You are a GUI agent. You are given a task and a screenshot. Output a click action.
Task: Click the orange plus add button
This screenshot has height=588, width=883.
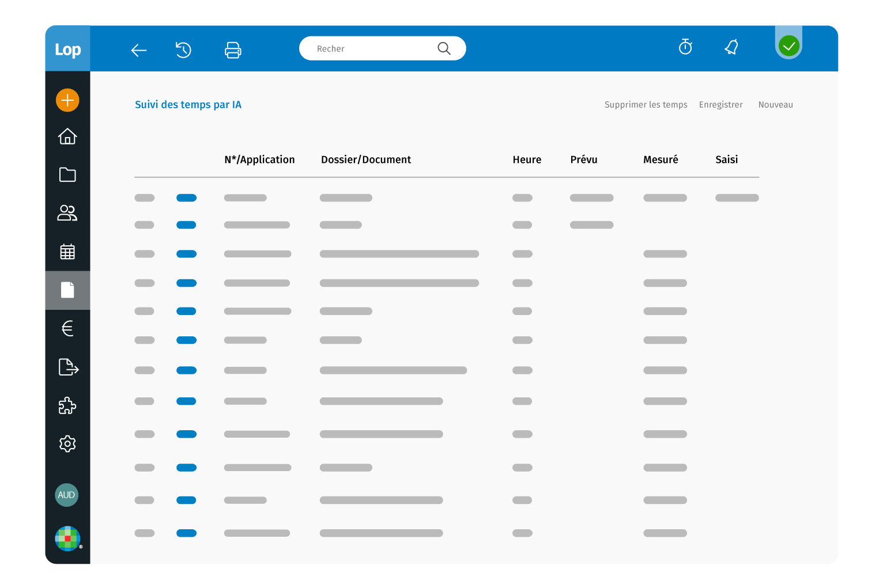67,100
